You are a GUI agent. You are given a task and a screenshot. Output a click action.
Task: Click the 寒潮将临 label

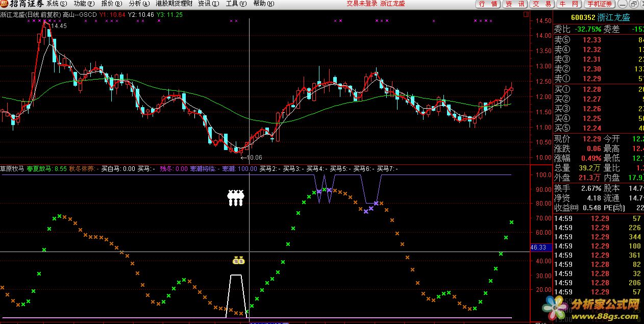(205, 168)
